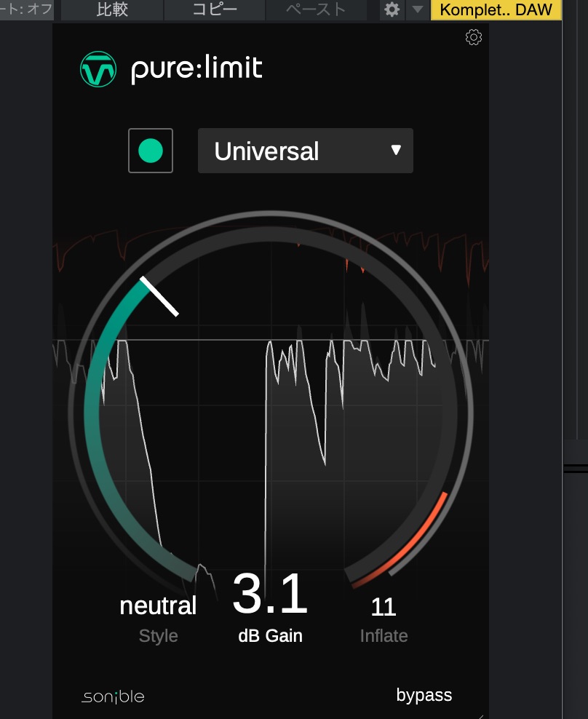Image resolution: width=588 pixels, height=719 pixels.
Task: Toggle the green learn circle button
Action: pos(151,151)
